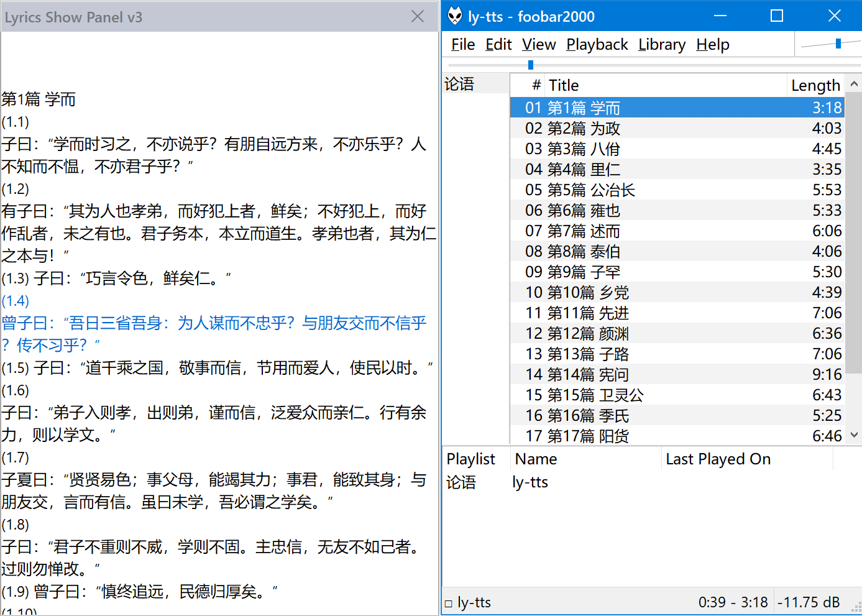Open the Playback menu
862x616 pixels.
click(597, 45)
